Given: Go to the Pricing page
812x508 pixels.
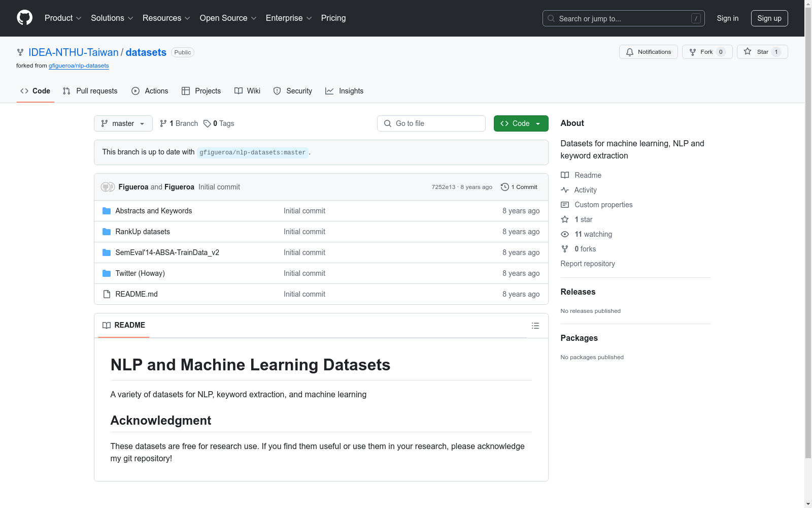Looking at the screenshot, I should pos(333,18).
